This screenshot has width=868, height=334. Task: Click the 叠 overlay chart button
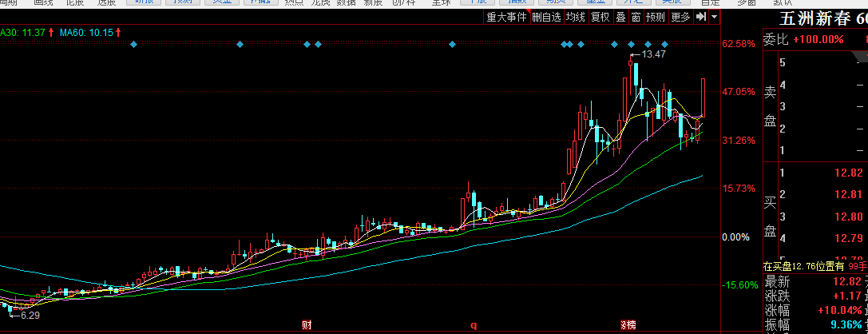pos(620,17)
